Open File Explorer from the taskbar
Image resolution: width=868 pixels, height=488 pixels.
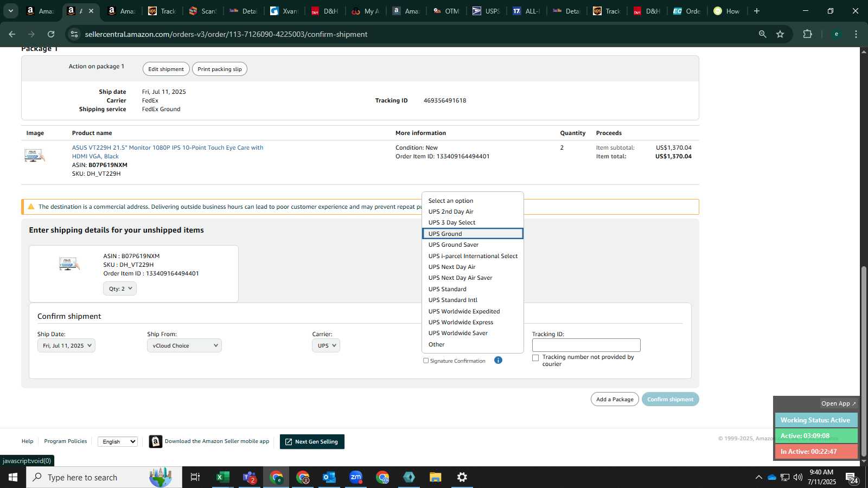click(x=436, y=477)
